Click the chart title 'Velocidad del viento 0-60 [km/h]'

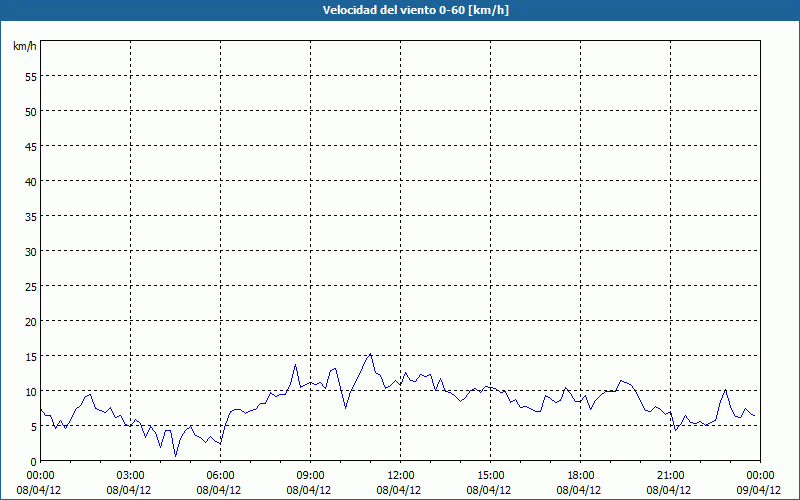(x=415, y=10)
